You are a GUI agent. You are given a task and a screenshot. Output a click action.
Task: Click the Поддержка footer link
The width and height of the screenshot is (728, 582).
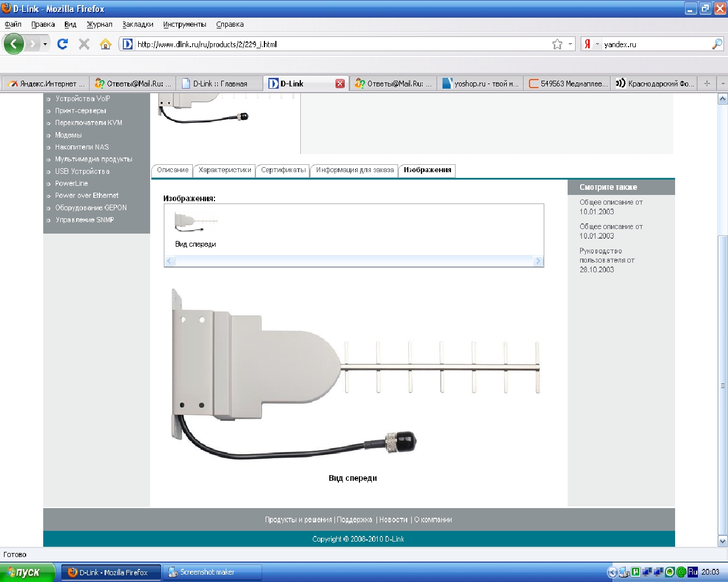click(x=354, y=519)
